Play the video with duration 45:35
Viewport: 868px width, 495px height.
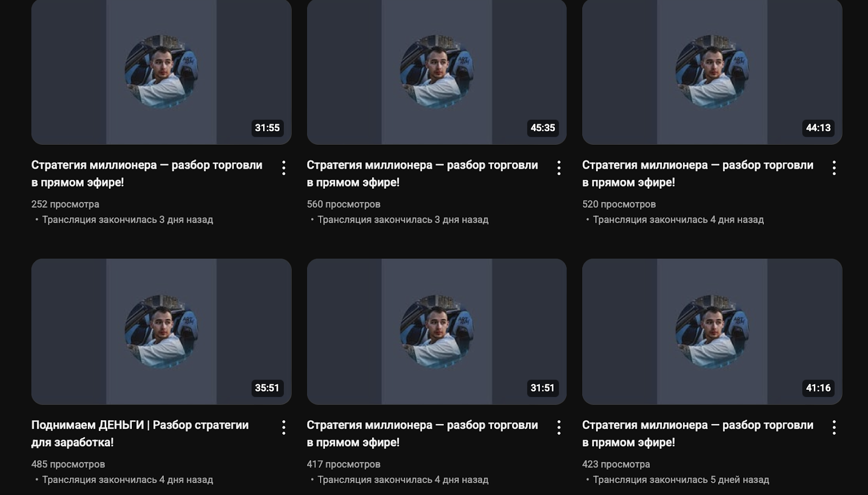437,72
